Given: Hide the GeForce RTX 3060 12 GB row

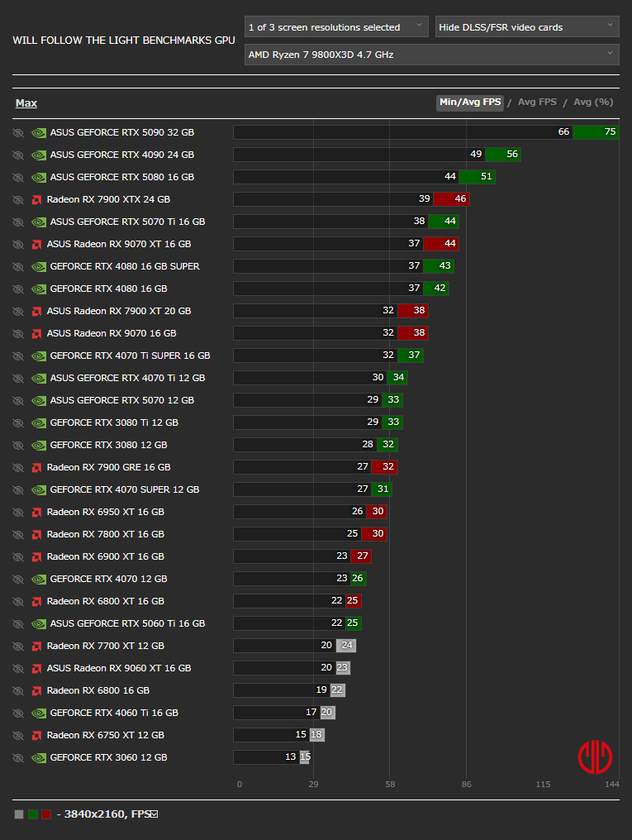Looking at the screenshot, I should 18,758.
